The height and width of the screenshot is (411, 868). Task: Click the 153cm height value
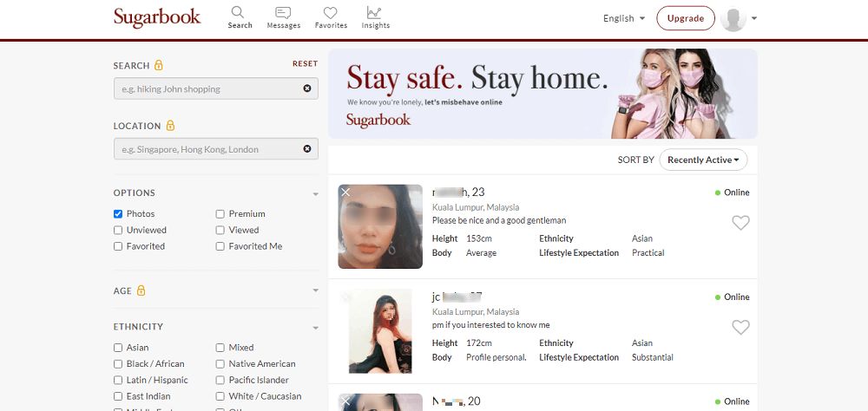[x=479, y=238]
